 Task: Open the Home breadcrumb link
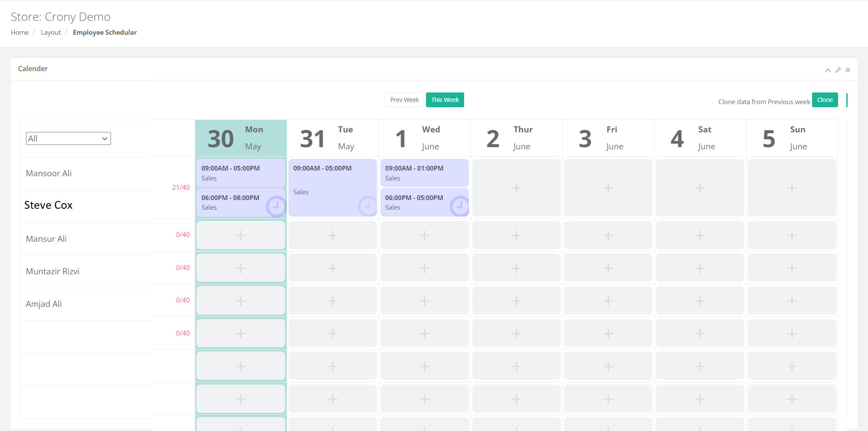(20, 32)
